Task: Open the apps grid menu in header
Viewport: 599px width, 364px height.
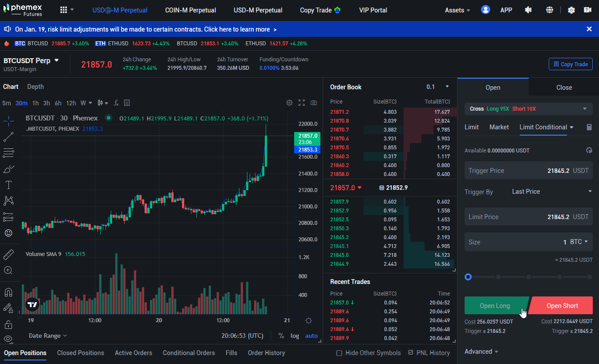Action: tap(66, 10)
